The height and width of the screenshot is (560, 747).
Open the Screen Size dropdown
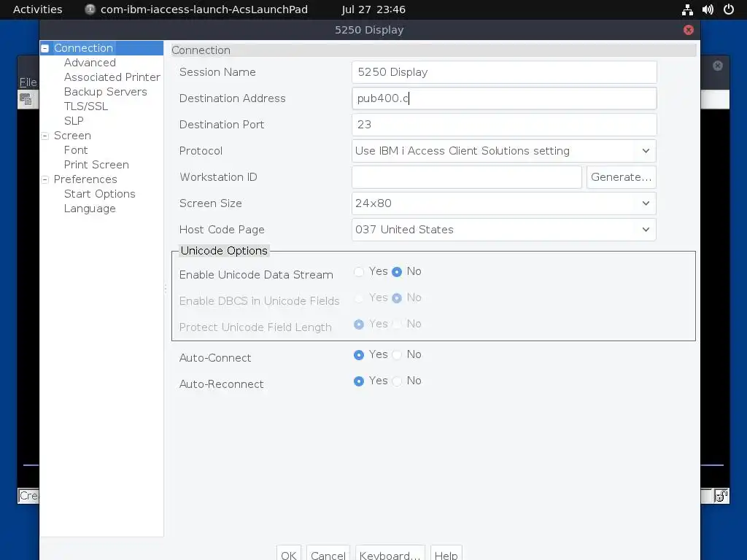(x=504, y=203)
